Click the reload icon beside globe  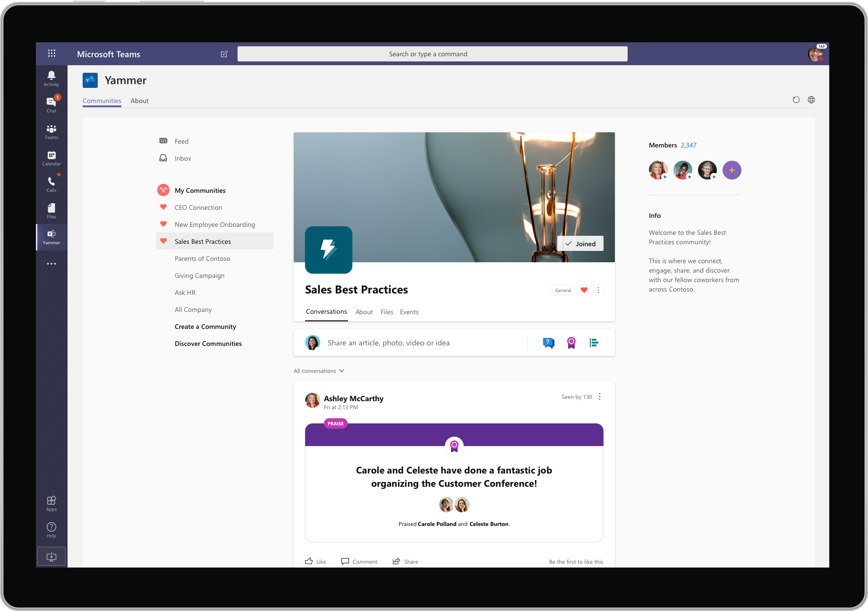pyautogui.click(x=796, y=100)
